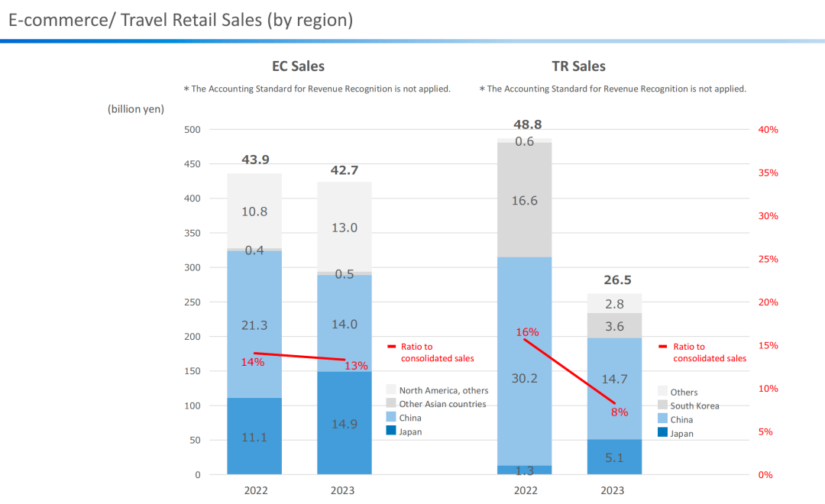
Task: Click the South Korea legend swatch
Action: click(662, 405)
